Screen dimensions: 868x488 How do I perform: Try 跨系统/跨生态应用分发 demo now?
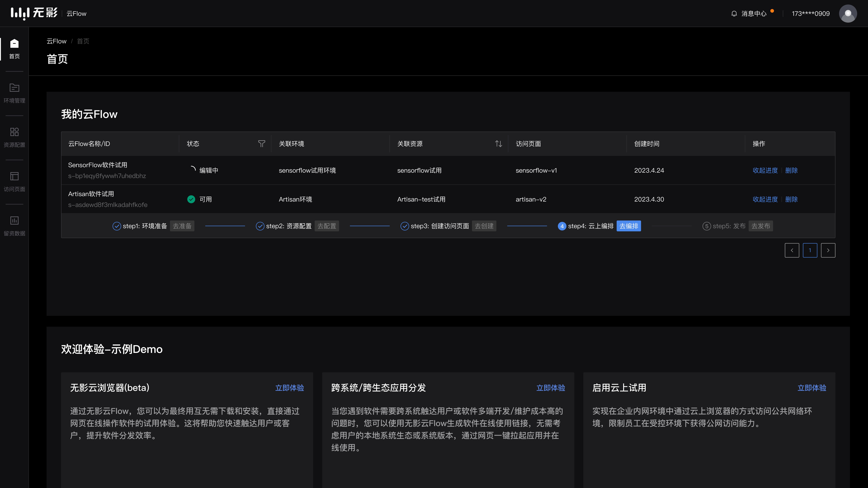click(551, 388)
